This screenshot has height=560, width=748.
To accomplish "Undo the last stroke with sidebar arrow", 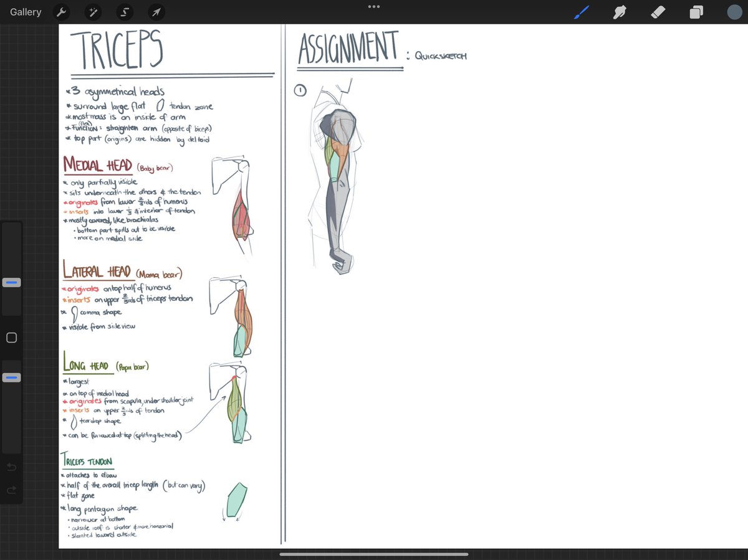I will [11, 467].
